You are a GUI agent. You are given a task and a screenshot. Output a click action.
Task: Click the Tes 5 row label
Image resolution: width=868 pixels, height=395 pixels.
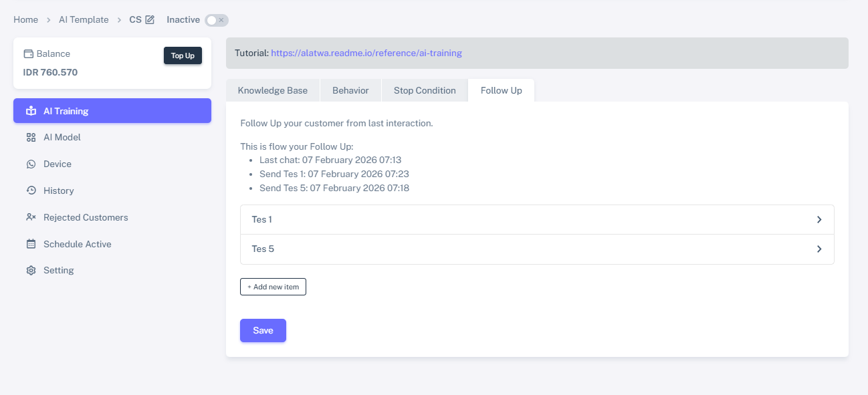coord(263,249)
